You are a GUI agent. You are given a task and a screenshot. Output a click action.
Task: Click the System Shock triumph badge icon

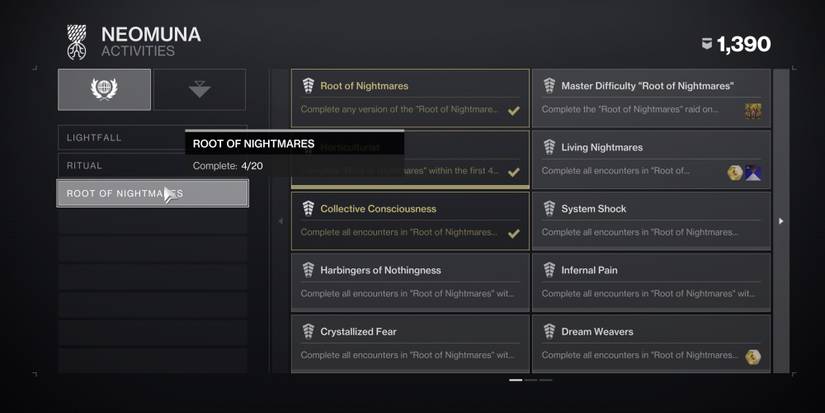pos(549,209)
